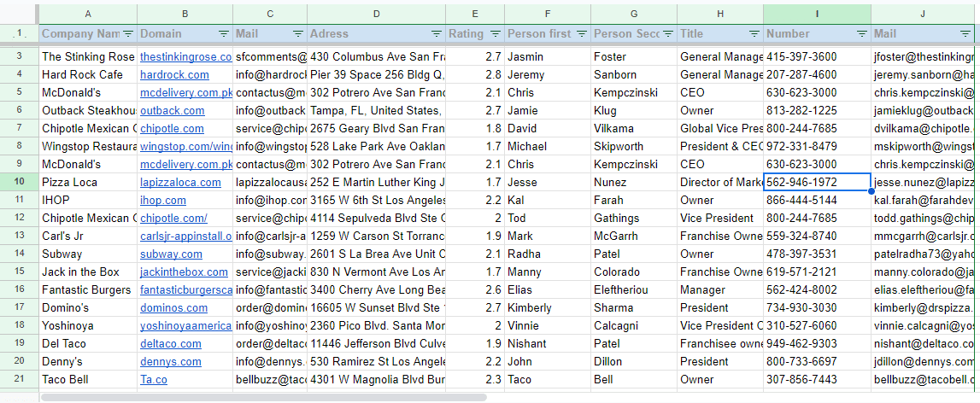Open the filter dropdown for Number column
980x403 pixels.
click(862, 34)
